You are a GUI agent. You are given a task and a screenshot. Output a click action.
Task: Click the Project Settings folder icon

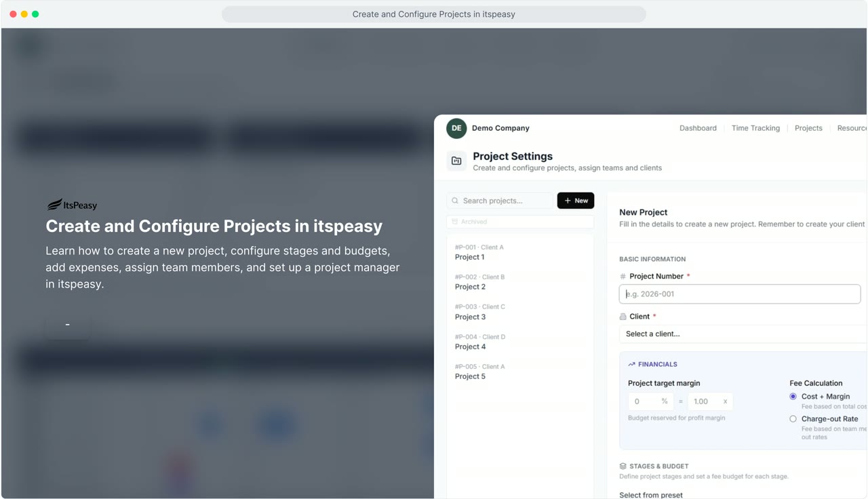[456, 161]
